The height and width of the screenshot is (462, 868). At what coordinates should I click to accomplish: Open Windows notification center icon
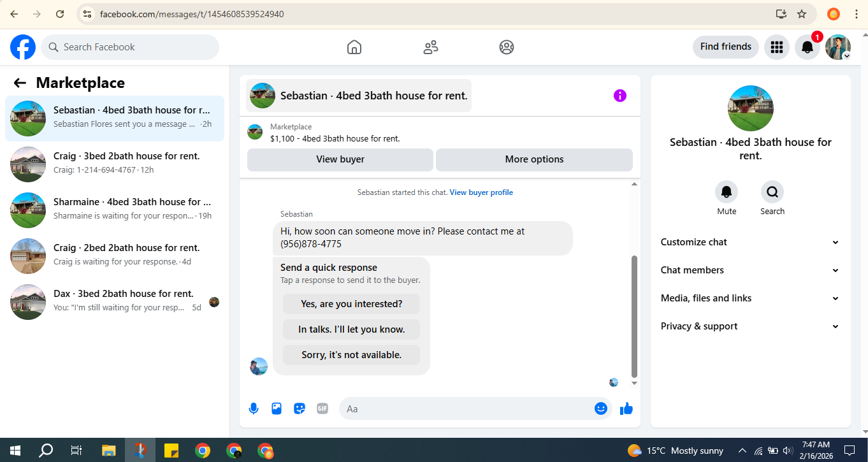850,451
